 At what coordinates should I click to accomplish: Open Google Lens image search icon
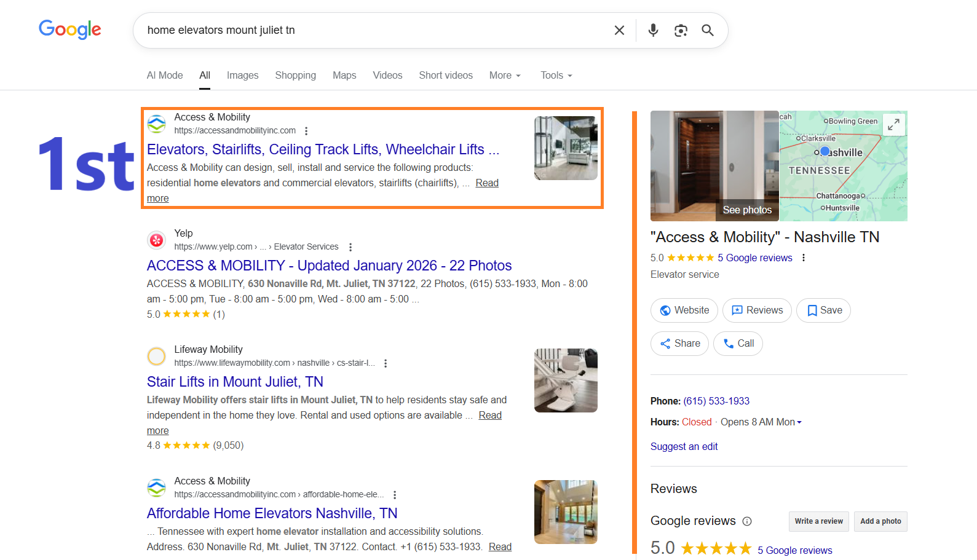[x=681, y=30]
